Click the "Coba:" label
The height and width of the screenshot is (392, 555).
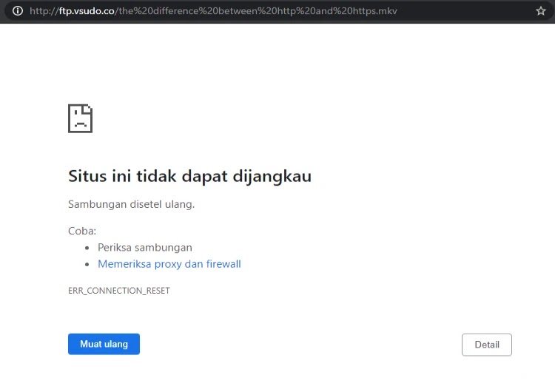coord(82,231)
